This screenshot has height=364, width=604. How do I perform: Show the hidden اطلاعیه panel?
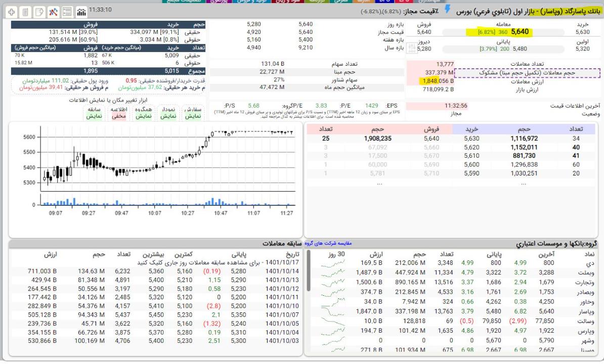(118, 112)
